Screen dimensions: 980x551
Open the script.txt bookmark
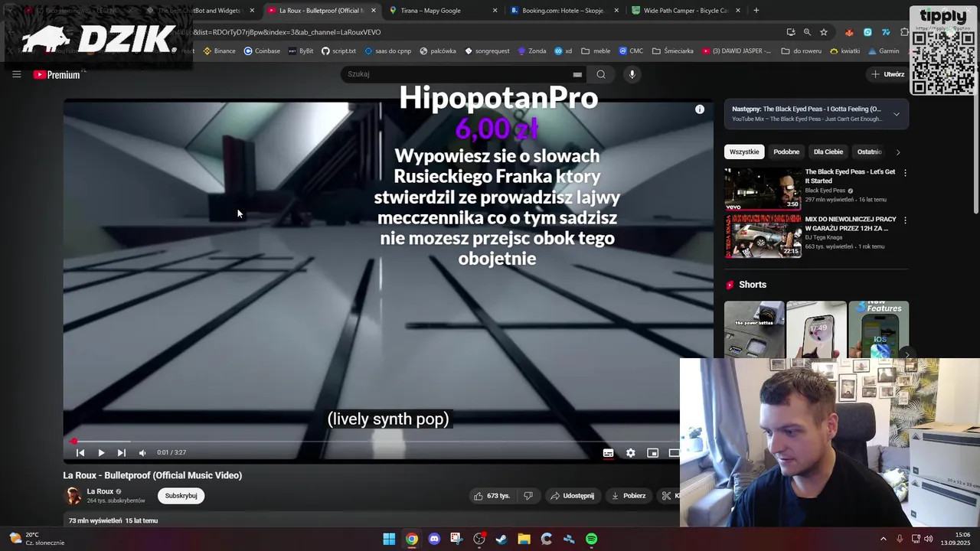[x=338, y=51]
